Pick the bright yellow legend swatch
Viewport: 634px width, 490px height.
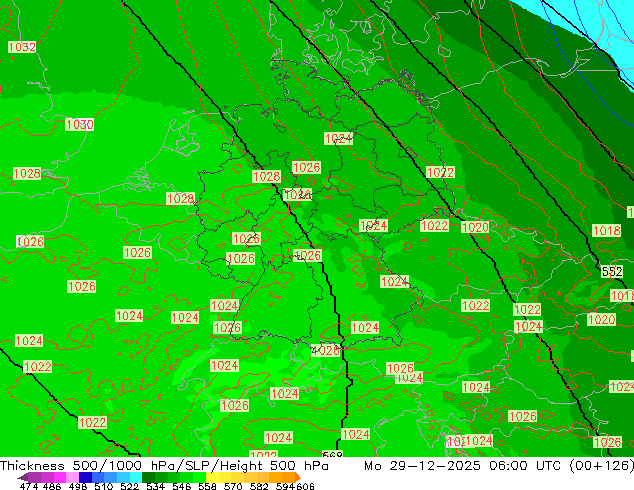212,477
